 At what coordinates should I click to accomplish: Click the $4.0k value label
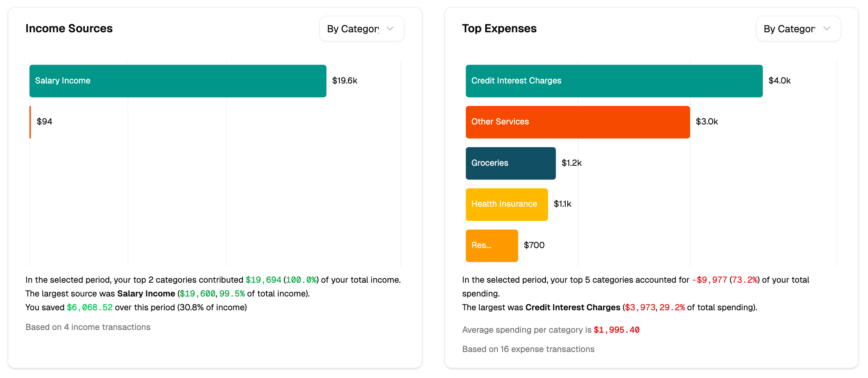click(780, 80)
